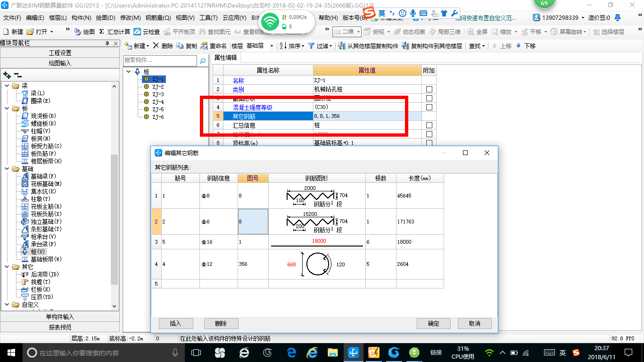Start 云检查 cloud check
Screen dimensions: 644x362
(x=147, y=32)
